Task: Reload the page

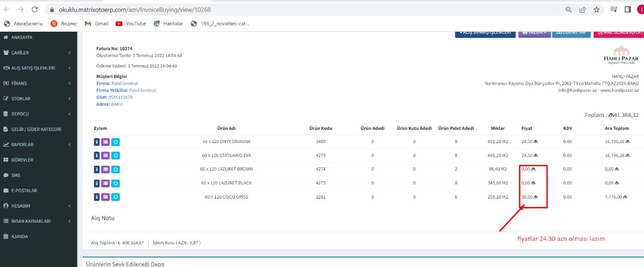Action: (35, 10)
